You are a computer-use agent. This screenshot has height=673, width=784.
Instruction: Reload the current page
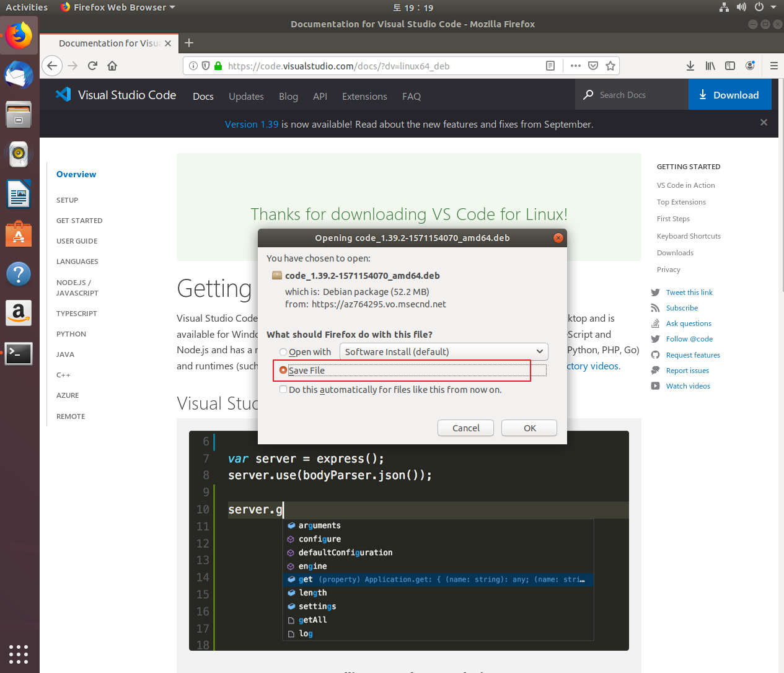(x=92, y=66)
